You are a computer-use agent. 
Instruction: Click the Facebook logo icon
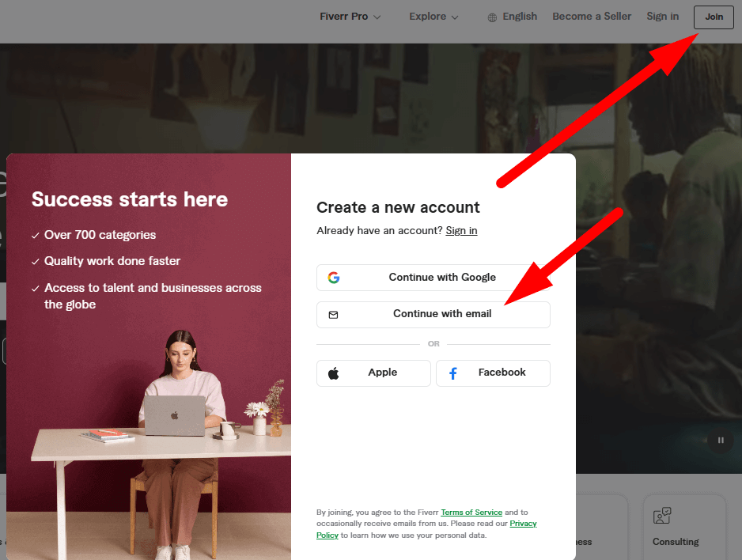(453, 373)
